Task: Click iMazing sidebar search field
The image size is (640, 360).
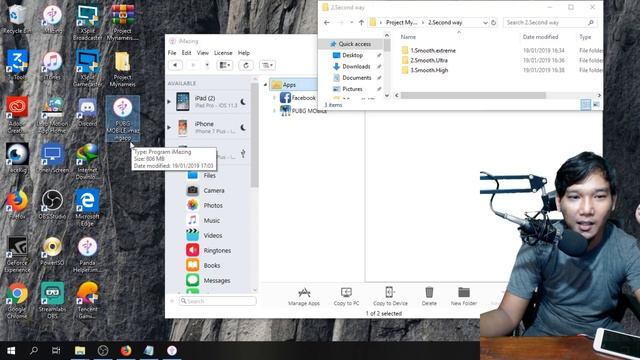Action: 218,301
